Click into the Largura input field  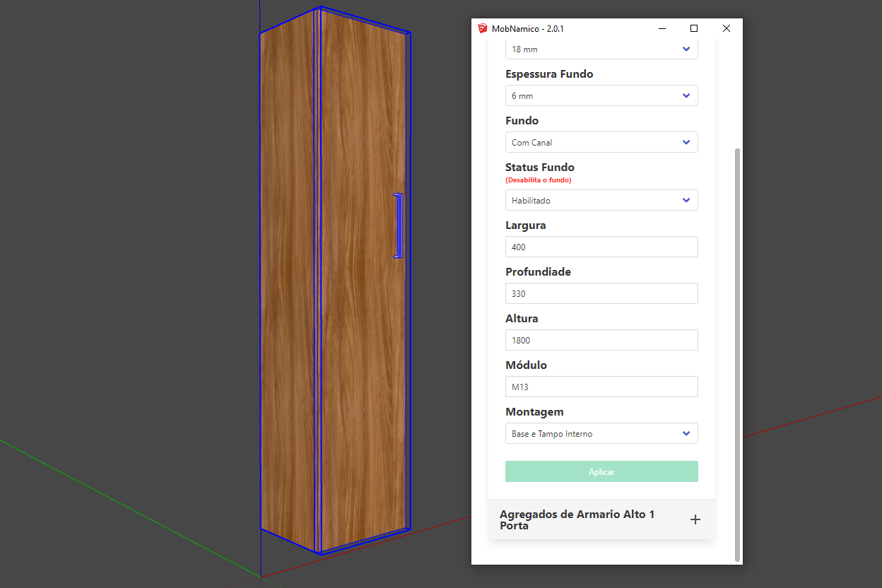(601, 247)
